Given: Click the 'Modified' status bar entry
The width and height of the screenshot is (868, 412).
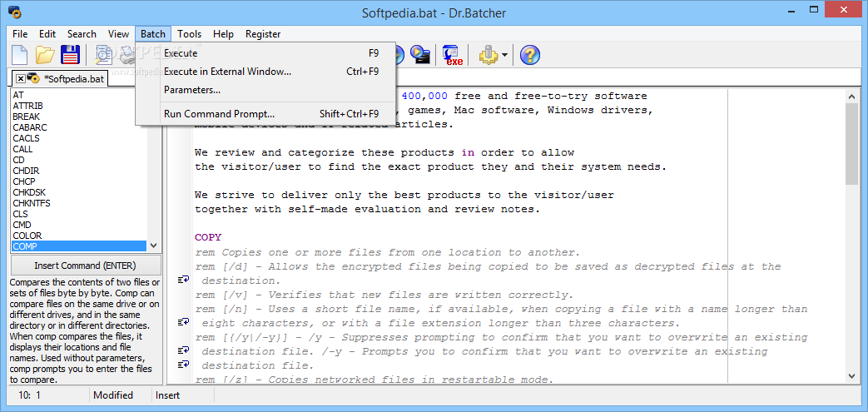Looking at the screenshot, I should 113,395.
